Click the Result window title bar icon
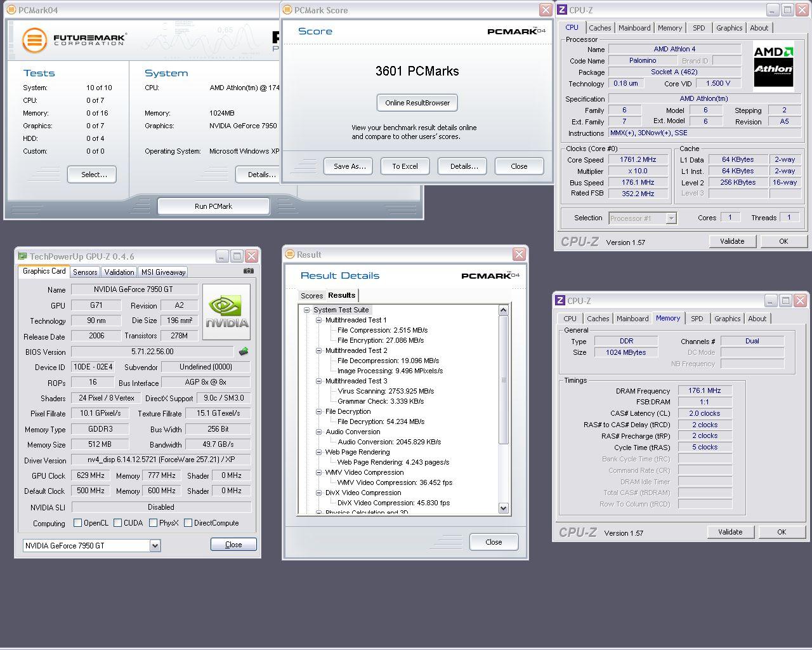Viewport: 812px width, 650px height. (289, 255)
